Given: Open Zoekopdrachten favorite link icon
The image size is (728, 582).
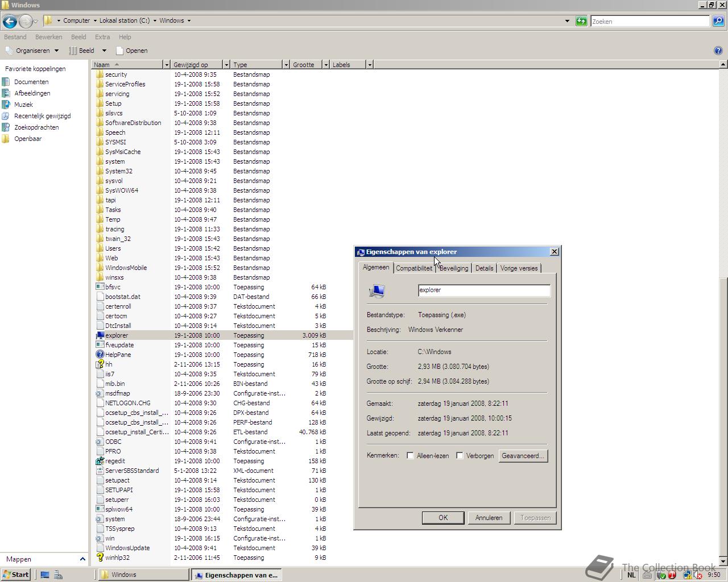Looking at the screenshot, I should pyautogui.click(x=6, y=127).
